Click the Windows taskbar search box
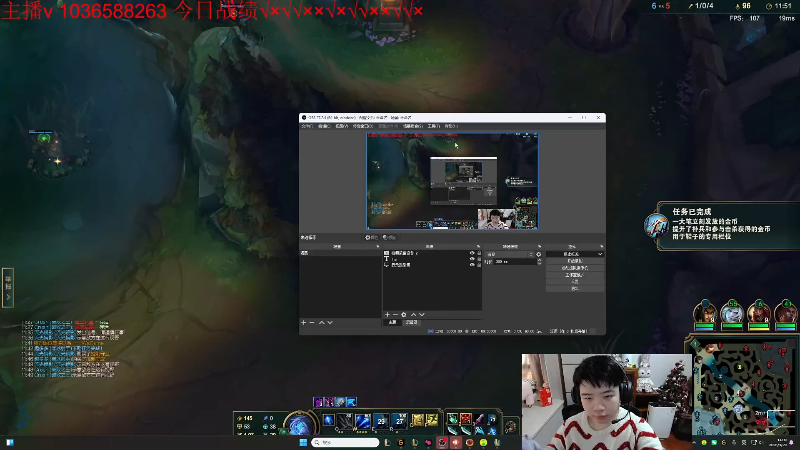The height and width of the screenshot is (450, 800). point(345,442)
